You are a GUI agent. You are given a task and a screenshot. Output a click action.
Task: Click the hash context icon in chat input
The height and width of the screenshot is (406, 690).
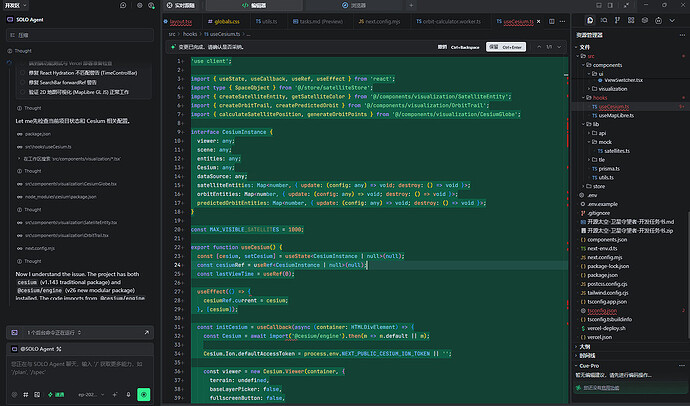click(x=26, y=395)
